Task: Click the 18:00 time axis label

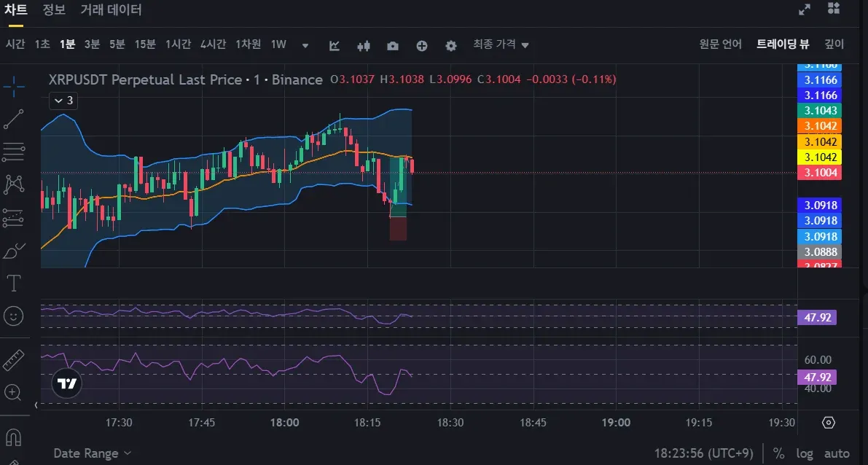Action: pyautogui.click(x=284, y=423)
